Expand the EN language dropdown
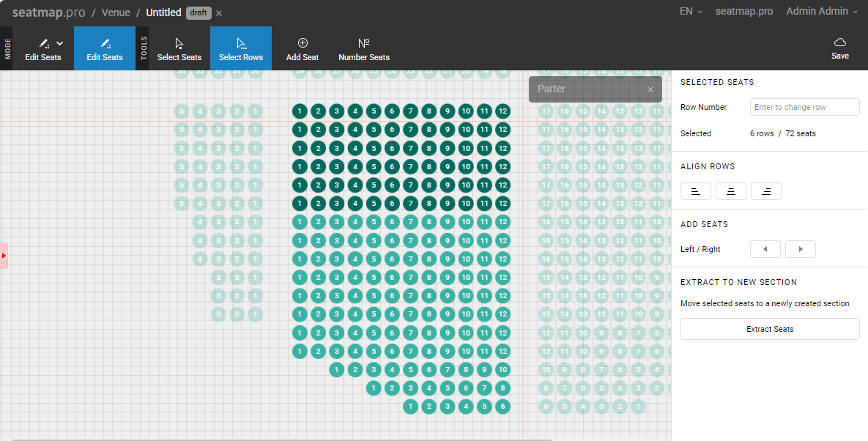Screen dimensions: 868x441 691,11
